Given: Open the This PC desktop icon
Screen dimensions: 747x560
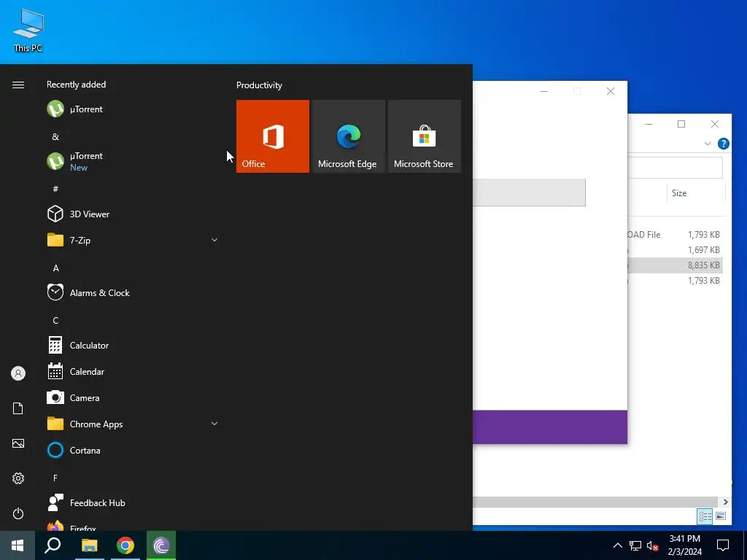Looking at the screenshot, I should tap(28, 31).
